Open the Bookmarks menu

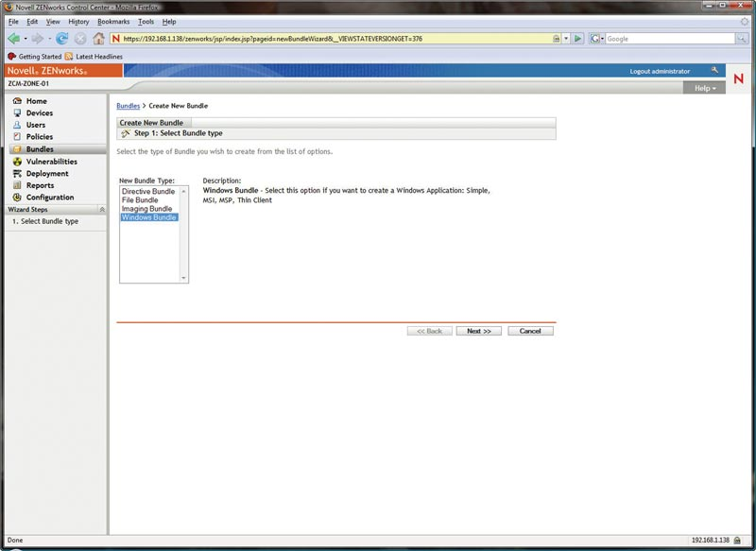pyautogui.click(x=113, y=22)
